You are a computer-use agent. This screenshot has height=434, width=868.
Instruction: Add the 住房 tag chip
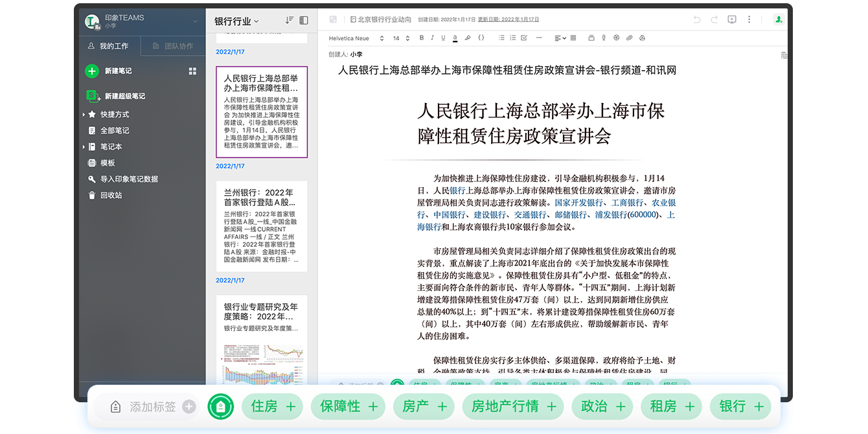pos(273,407)
